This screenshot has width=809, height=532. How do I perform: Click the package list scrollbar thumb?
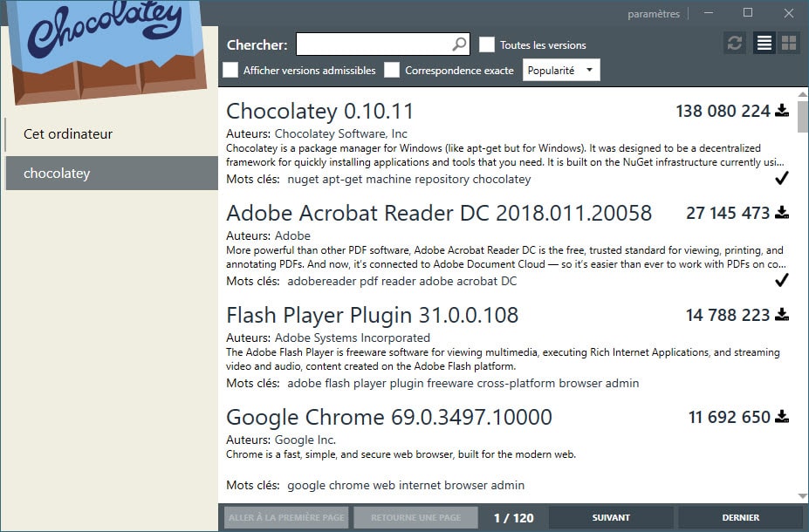(x=802, y=117)
